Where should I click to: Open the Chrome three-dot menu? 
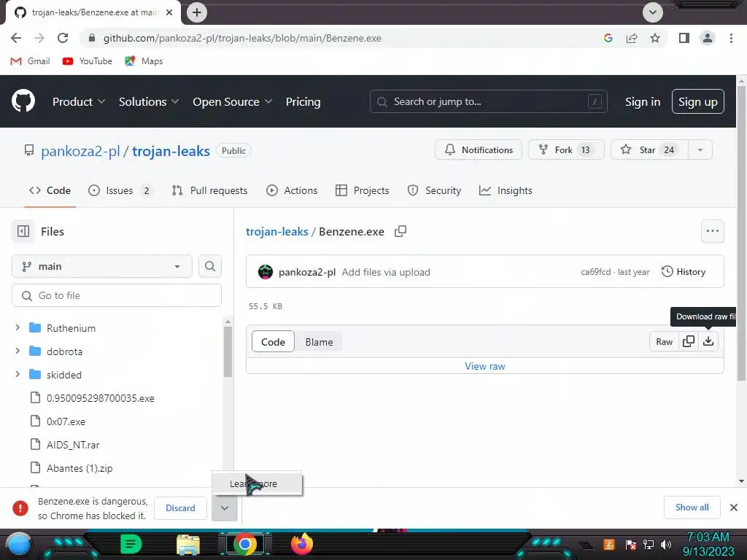(x=731, y=38)
